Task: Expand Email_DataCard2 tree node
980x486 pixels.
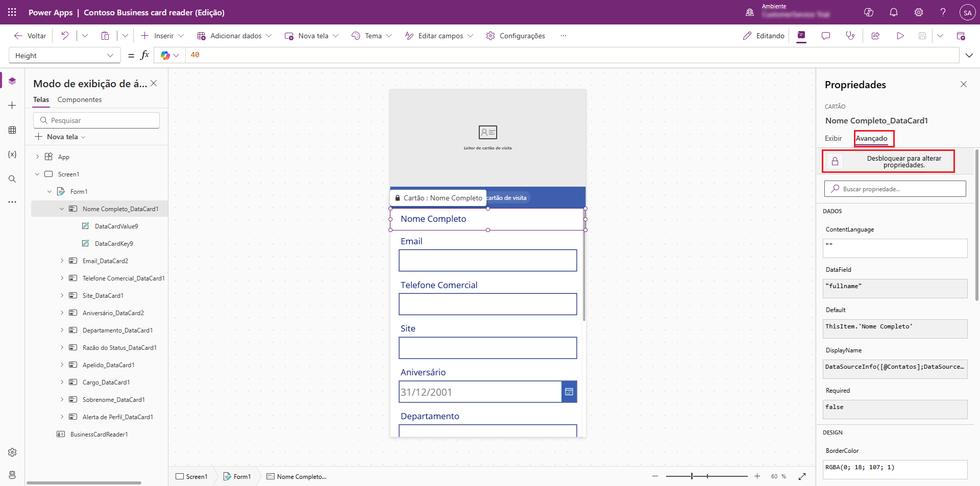Action: pos(62,261)
